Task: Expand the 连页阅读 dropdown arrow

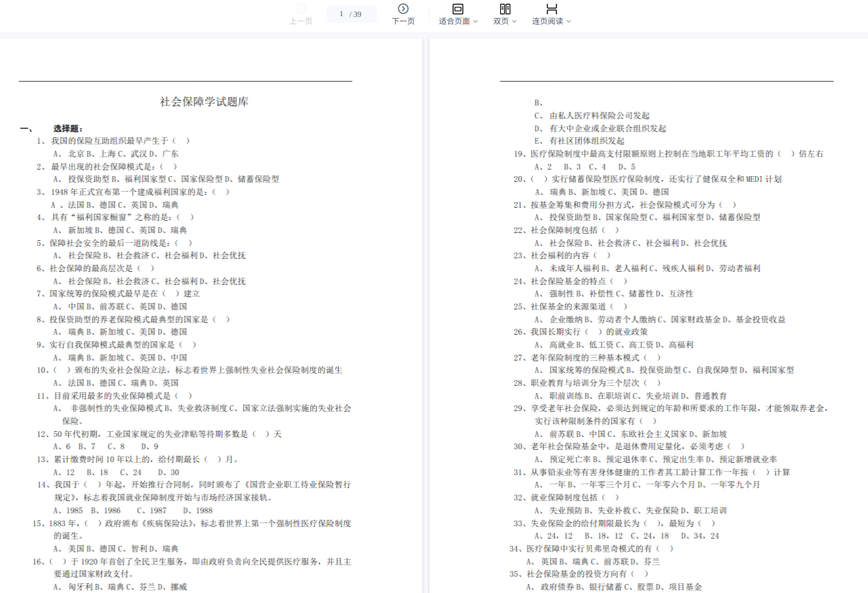Action: click(569, 21)
